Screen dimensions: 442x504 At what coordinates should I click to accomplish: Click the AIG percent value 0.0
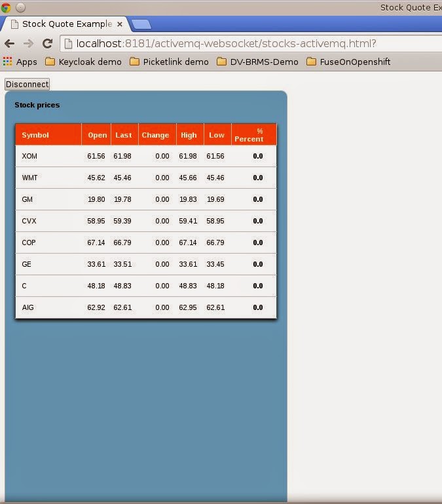258,307
